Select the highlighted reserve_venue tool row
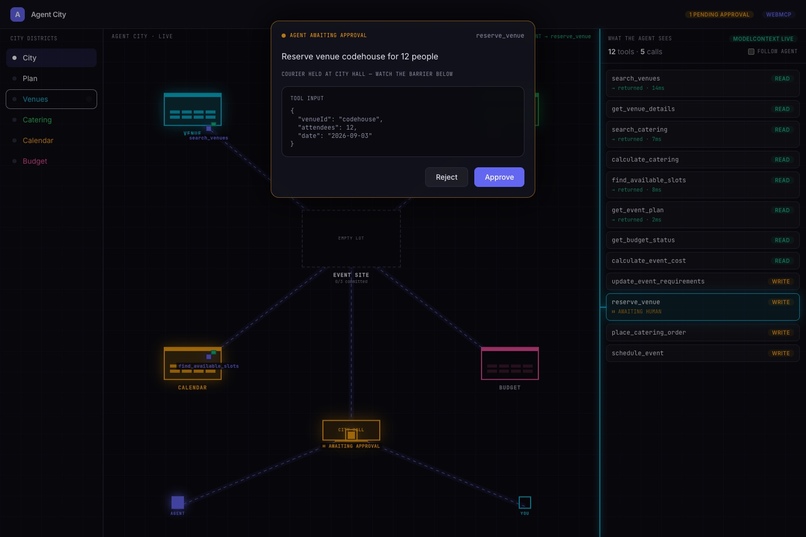Image resolution: width=806 pixels, height=537 pixels. tap(702, 307)
